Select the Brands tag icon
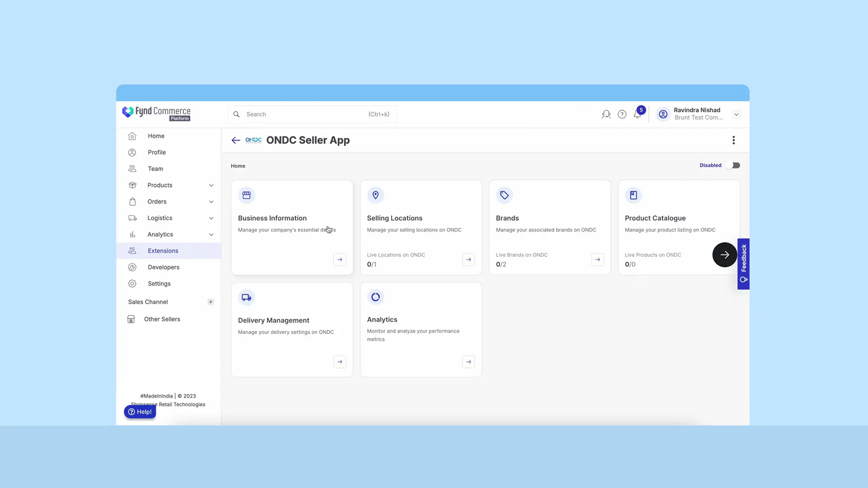868x488 pixels. click(x=504, y=195)
